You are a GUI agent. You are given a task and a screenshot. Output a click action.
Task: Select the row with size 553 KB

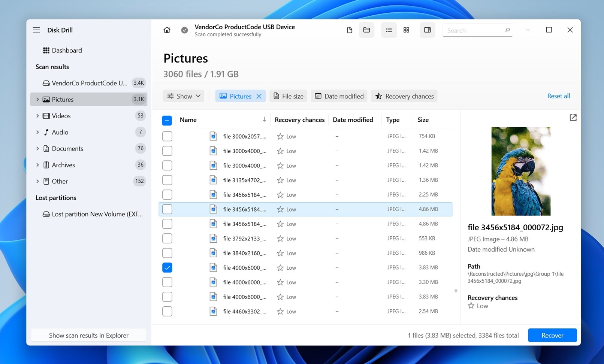(305, 239)
